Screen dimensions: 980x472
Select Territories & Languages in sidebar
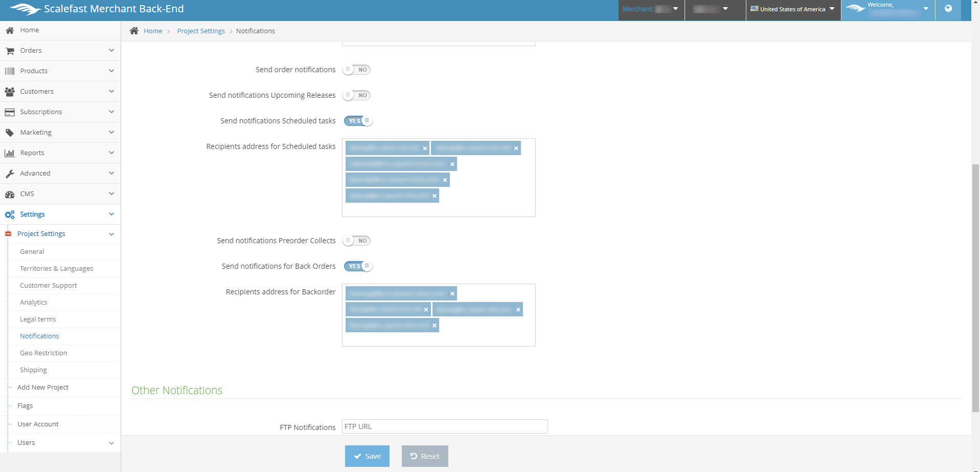(x=56, y=268)
